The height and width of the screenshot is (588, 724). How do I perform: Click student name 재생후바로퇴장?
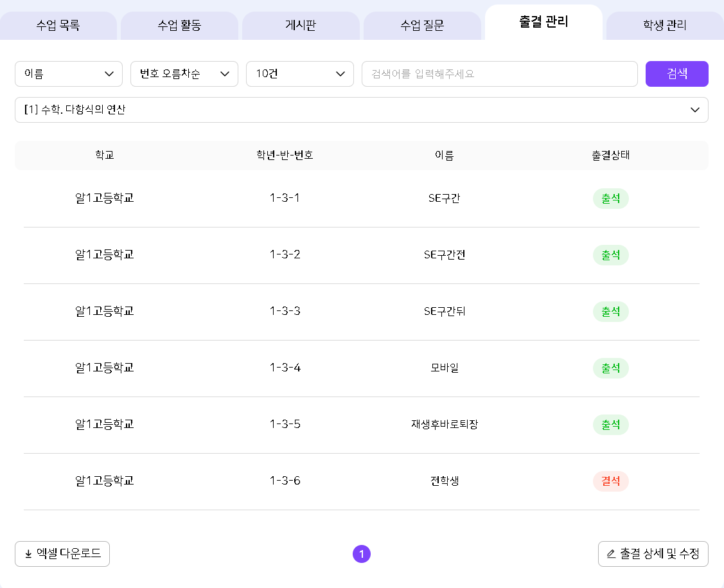click(445, 425)
